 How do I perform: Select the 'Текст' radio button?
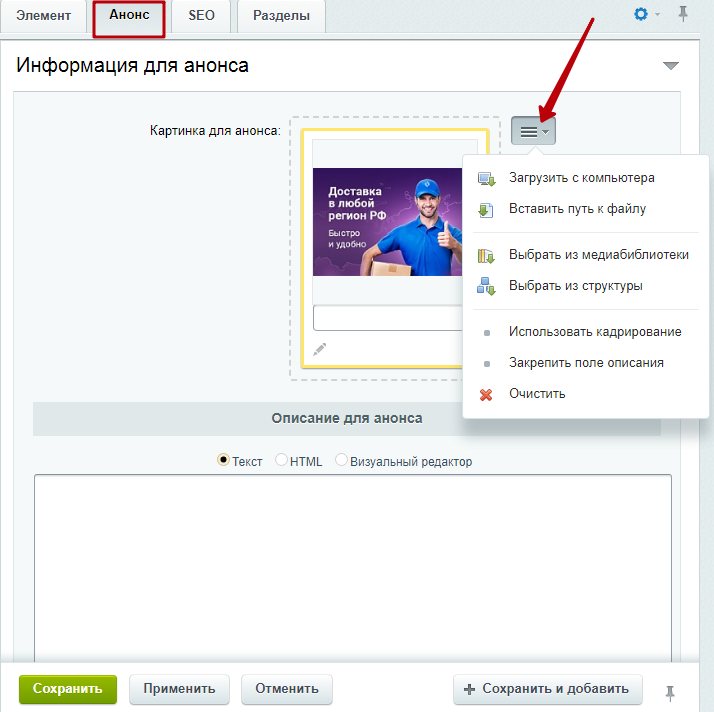tap(223, 460)
